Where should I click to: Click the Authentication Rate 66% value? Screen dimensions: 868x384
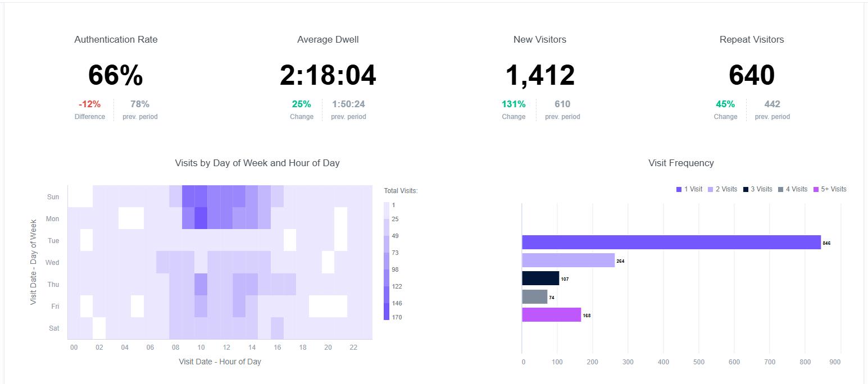click(116, 75)
